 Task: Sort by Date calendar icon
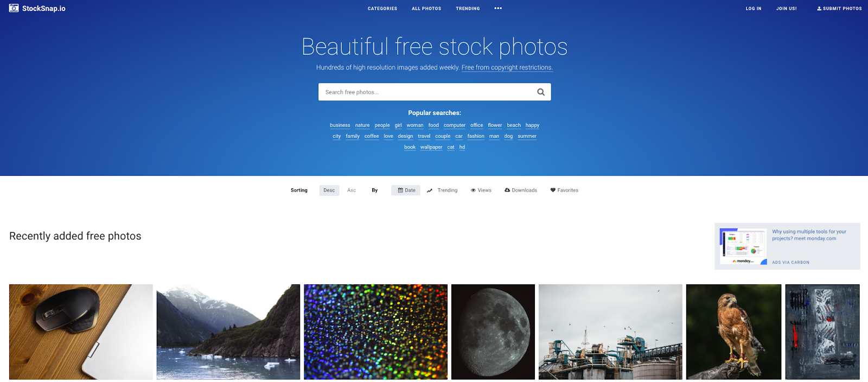[400, 190]
